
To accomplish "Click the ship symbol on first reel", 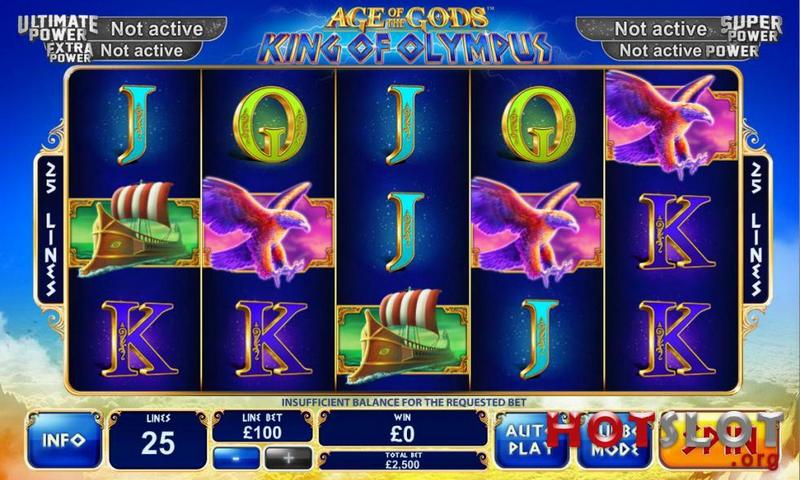I will pos(135,231).
